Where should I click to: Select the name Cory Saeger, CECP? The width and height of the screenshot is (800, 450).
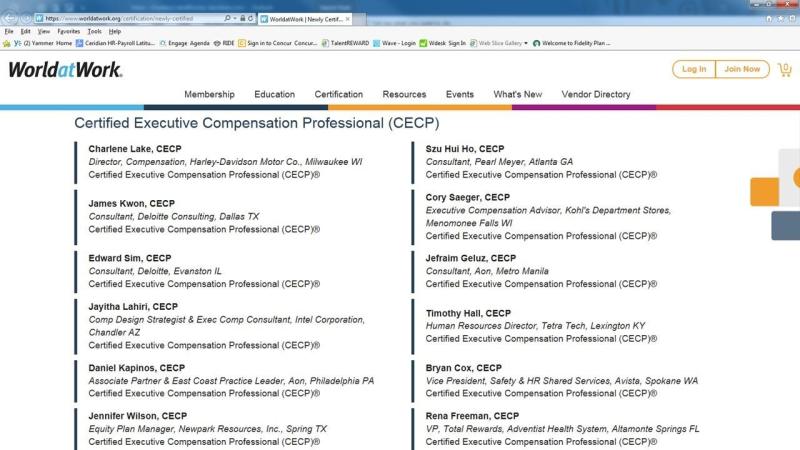(x=468, y=197)
